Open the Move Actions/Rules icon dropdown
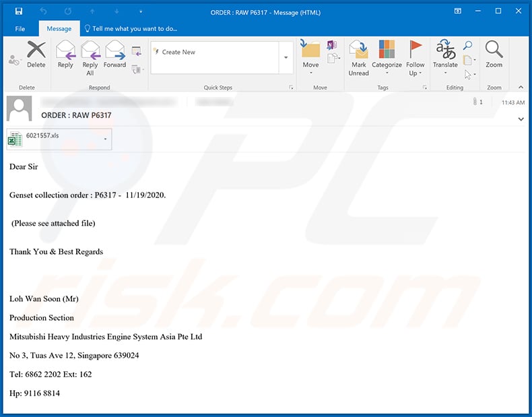 [x=334, y=59]
